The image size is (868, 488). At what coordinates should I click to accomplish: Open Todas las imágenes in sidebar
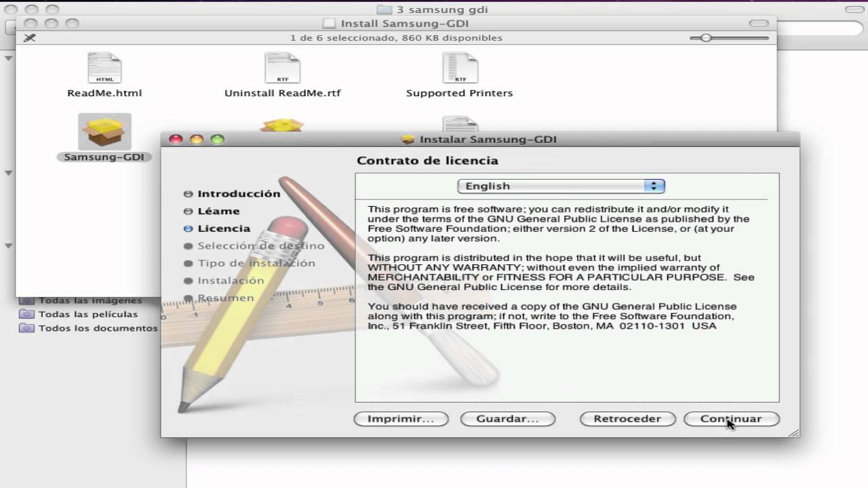90,300
